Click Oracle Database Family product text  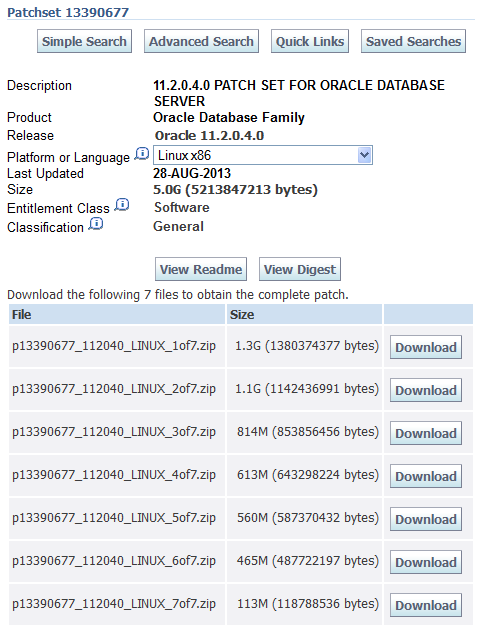point(229,117)
